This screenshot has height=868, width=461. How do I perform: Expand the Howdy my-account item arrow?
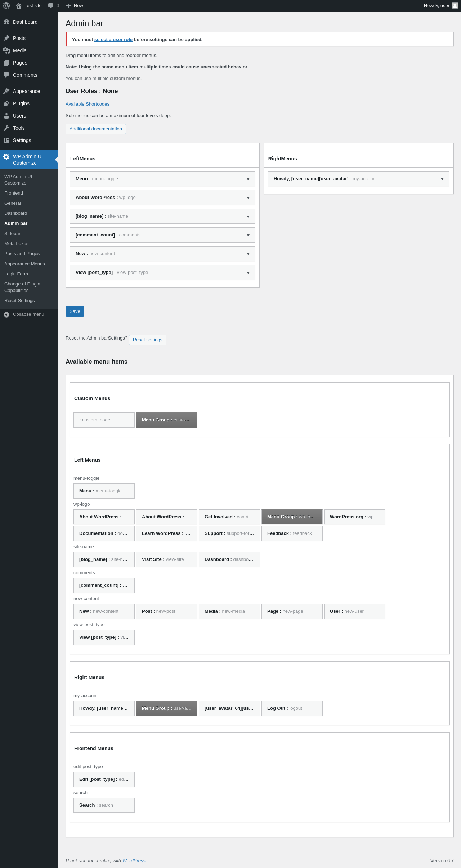(x=442, y=179)
